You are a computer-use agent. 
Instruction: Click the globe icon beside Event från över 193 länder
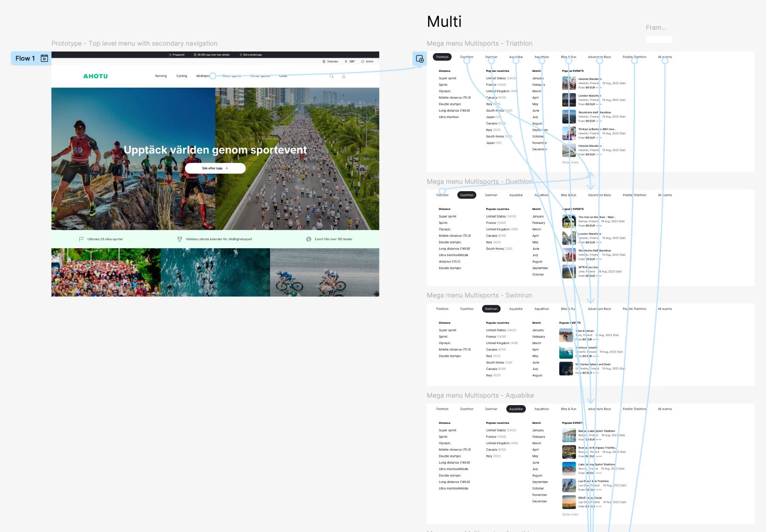point(309,239)
